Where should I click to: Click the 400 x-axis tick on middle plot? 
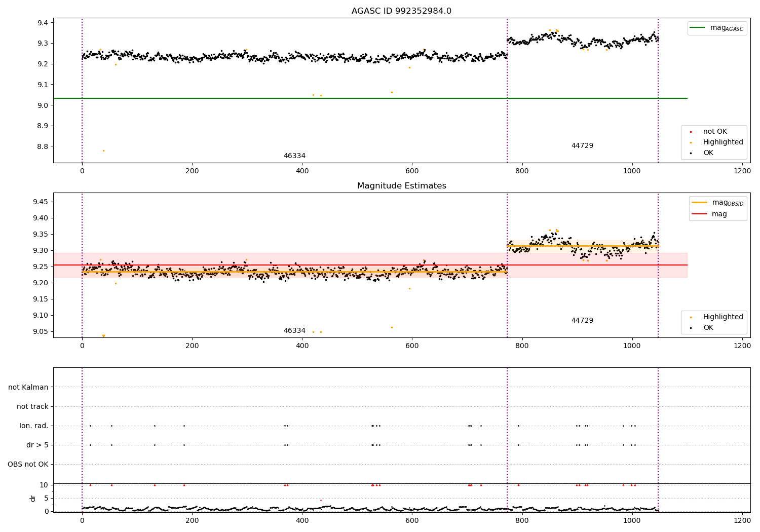pos(302,346)
